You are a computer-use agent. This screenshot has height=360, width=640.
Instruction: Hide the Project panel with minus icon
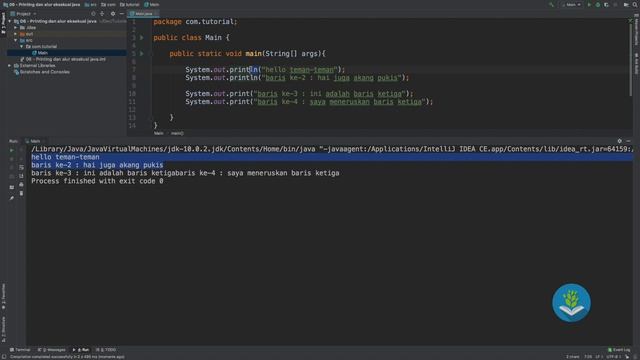click(x=122, y=13)
